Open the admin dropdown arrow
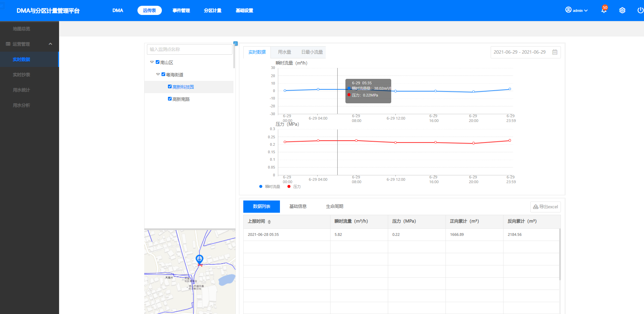This screenshot has height=314, width=644. (586, 11)
